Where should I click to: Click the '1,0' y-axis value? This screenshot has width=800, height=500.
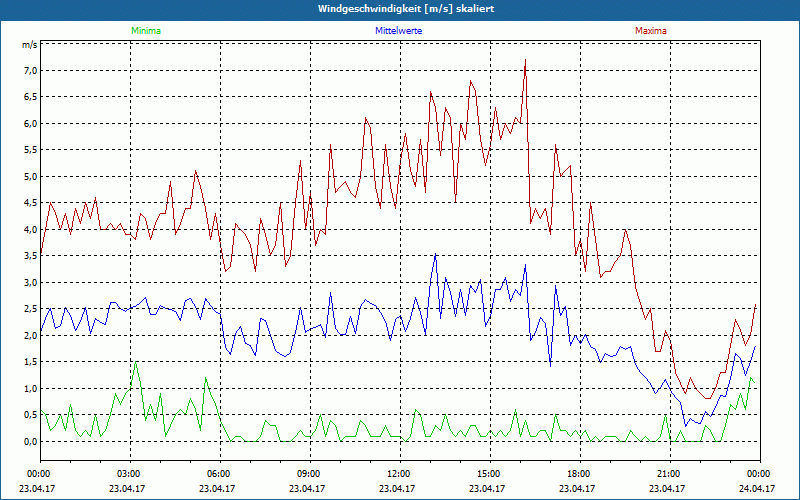click(x=30, y=389)
